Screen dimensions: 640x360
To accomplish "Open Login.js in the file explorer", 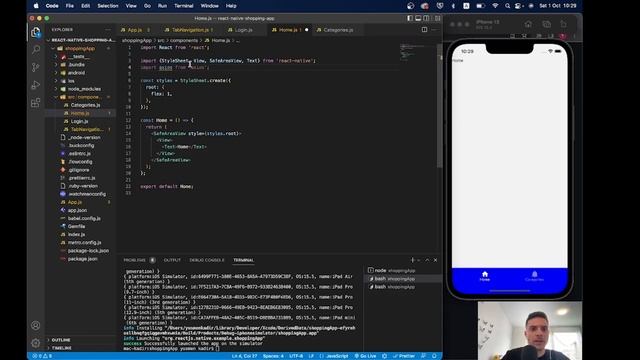I will pos(79,121).
